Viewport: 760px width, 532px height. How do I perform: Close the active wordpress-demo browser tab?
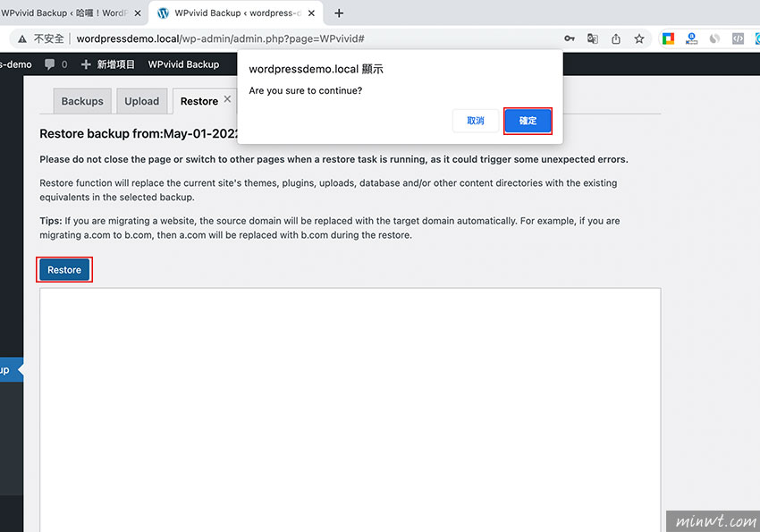311,13
